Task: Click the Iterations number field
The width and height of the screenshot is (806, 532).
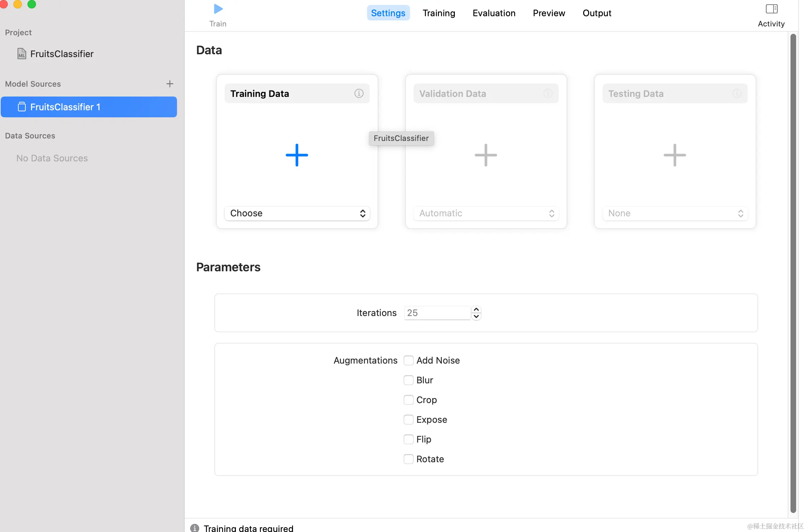Action: (437, 313)
